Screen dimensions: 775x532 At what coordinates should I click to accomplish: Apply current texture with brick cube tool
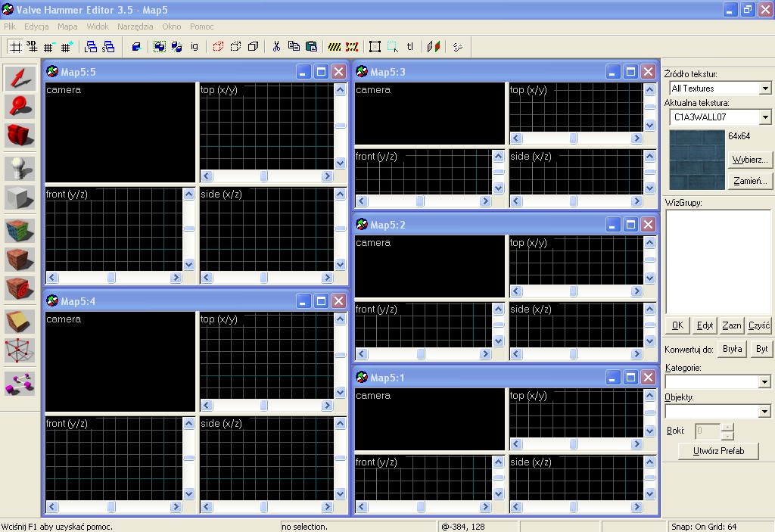coord(20,260)
